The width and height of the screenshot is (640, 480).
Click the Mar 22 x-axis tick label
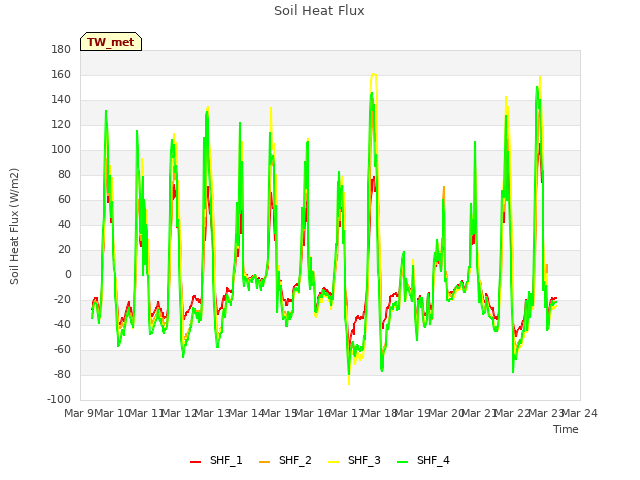pos(512,413)
